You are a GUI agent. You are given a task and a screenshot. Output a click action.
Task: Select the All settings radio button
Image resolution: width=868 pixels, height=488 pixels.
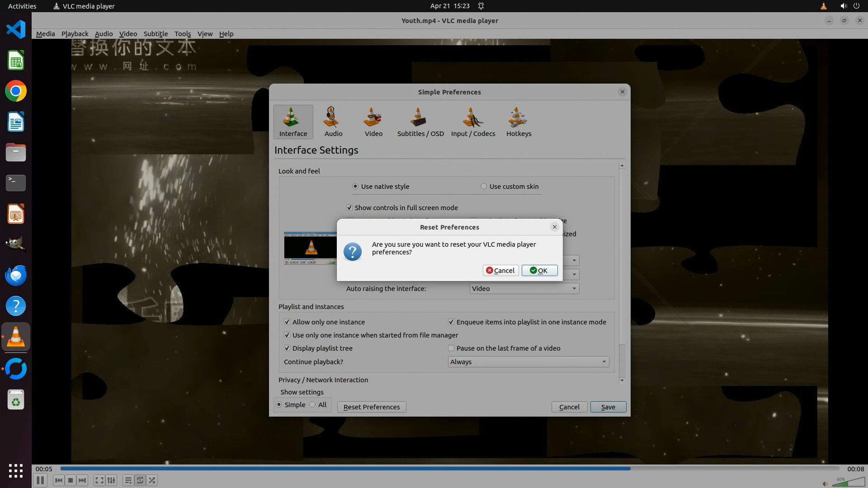313,405
